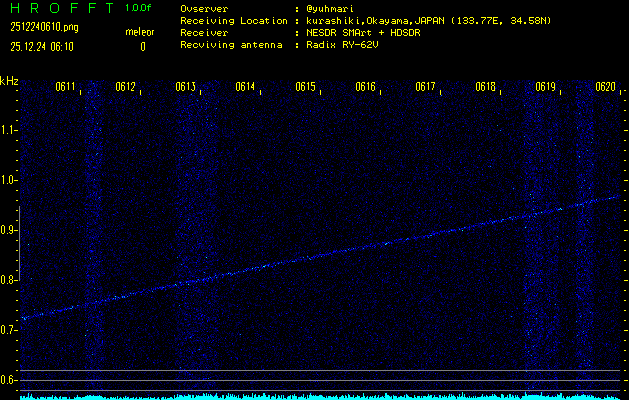This screenshot has height=400, width=629.
Task: Click the HROFFT title text
Action: [58, 8]
